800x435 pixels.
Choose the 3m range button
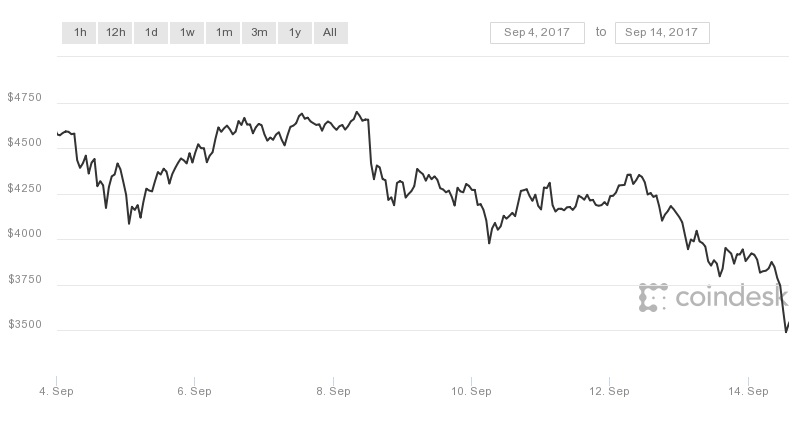click(259, 33)
